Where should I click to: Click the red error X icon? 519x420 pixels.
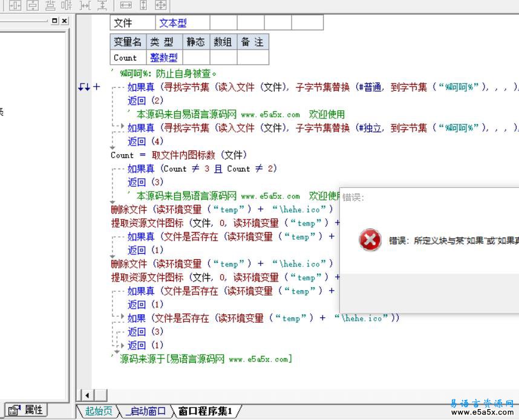[x=370, y=240]
